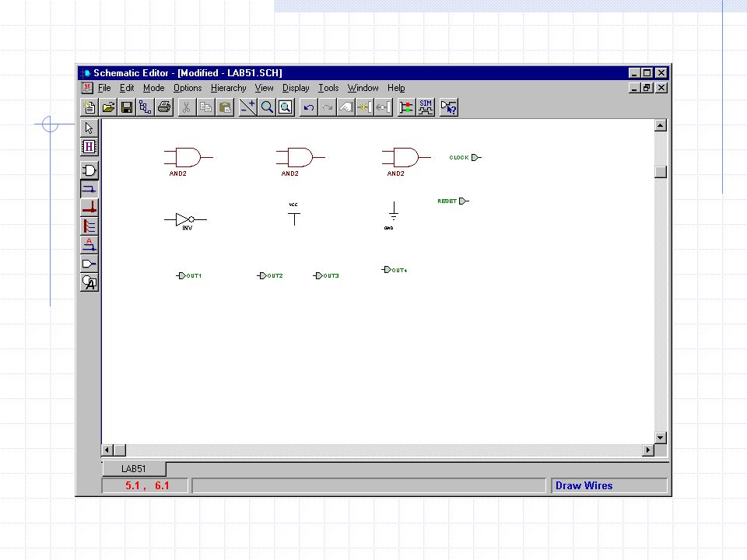Image resolution: width=747 pixels, height=560 pixels.
Task: Select the symbols gate tool
Action: coord(89,170)
